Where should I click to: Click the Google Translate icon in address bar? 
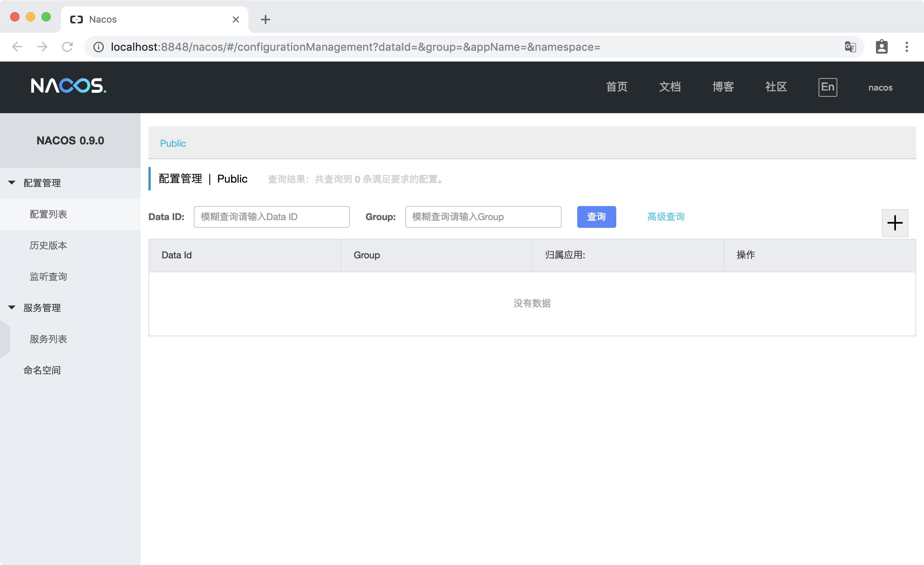click(x=850, y=47)
